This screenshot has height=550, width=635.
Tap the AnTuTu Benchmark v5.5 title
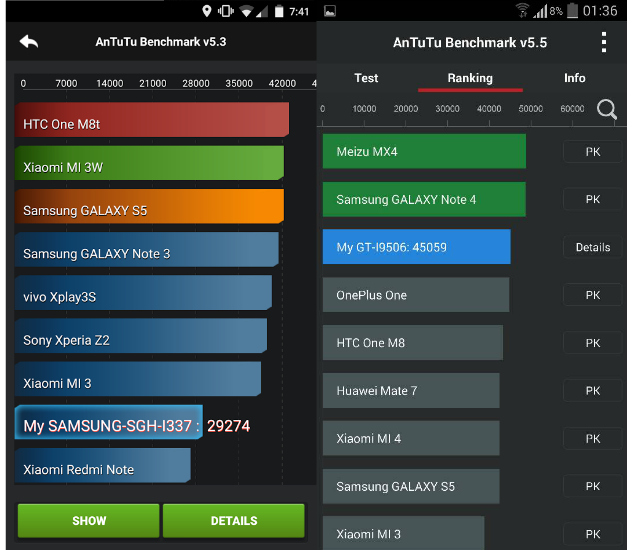(x=470, y=42)
